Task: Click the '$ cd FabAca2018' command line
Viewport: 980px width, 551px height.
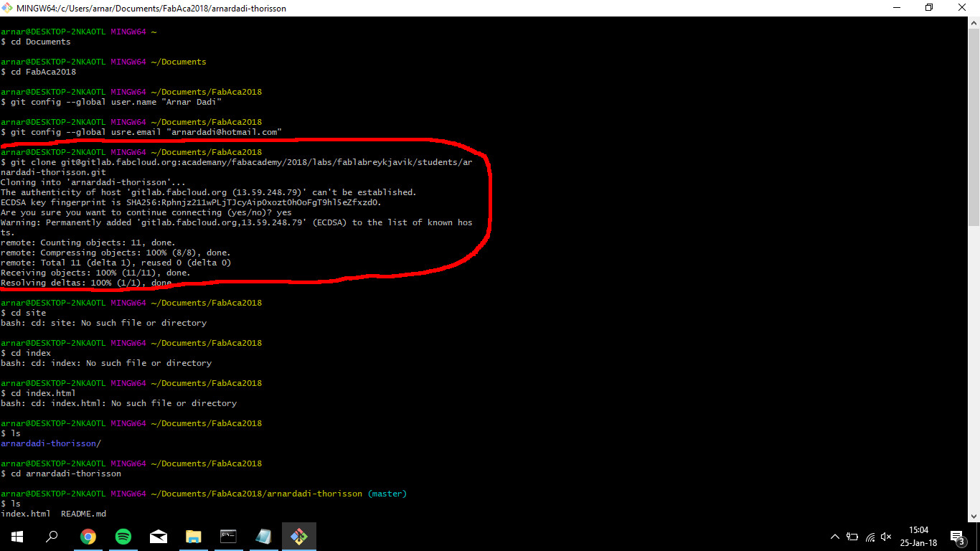Action: click(38, 72)
